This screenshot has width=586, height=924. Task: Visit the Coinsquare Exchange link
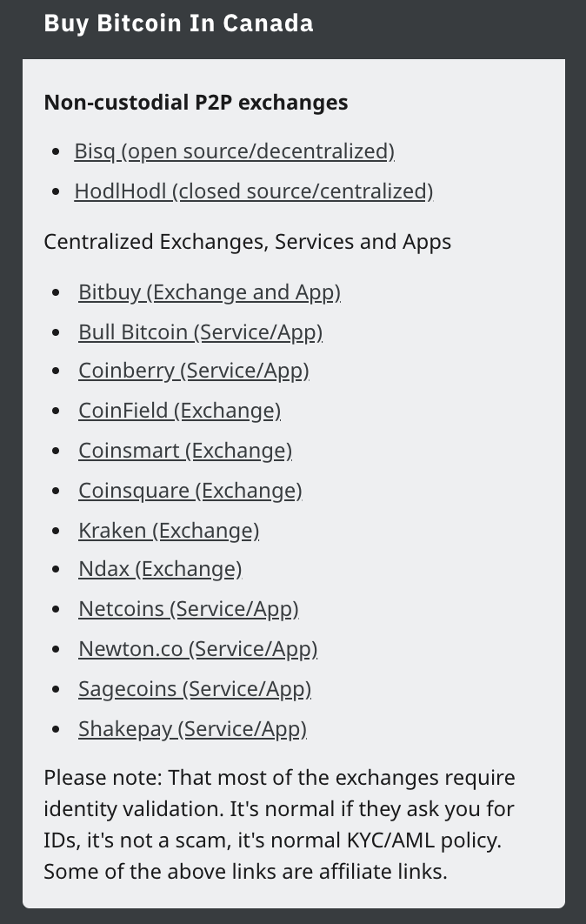tap(190, 491)
